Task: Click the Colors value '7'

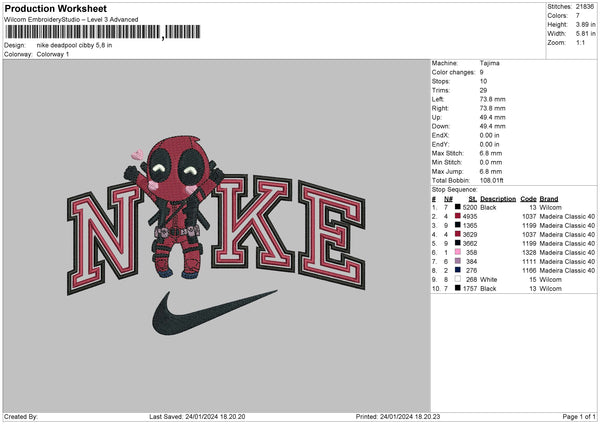Action: point(578,16)
